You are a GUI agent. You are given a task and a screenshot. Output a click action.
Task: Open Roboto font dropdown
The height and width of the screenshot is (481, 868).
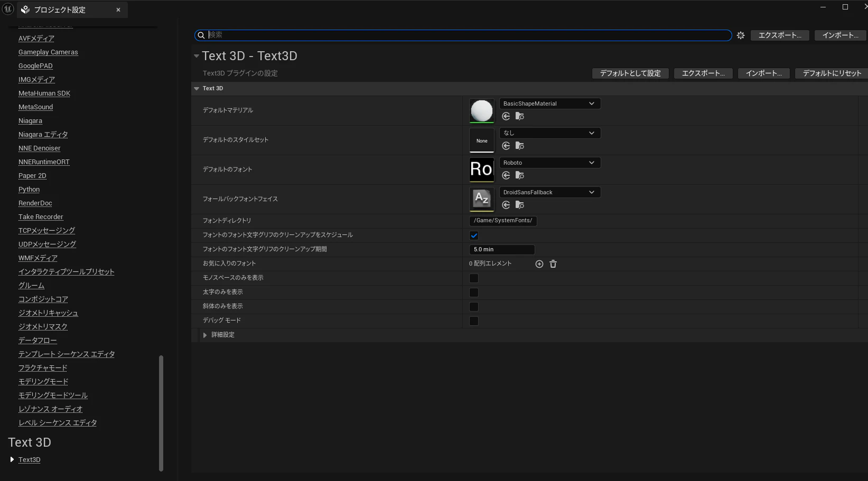click(550, 163)
